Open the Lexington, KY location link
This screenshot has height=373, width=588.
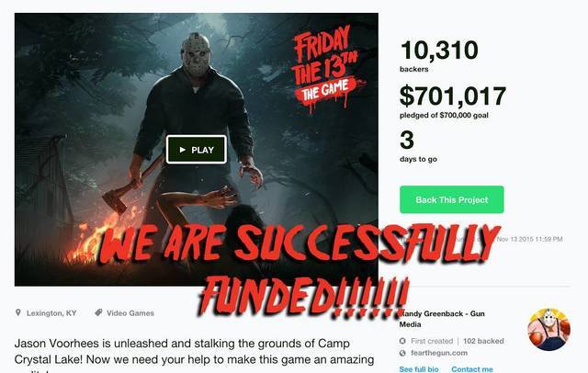pos(51,313)
